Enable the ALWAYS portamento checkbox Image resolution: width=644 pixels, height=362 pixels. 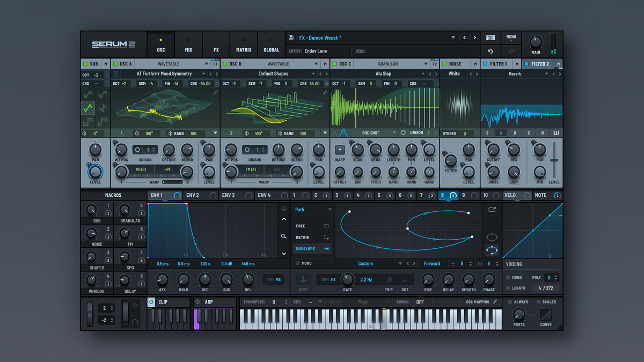510,302
